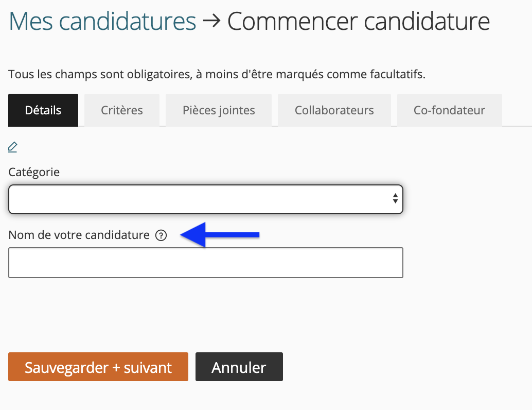This screenshot has height=410, width=532.
Task: Click the Nom de votre candidature label
Action: coord(79,235)
